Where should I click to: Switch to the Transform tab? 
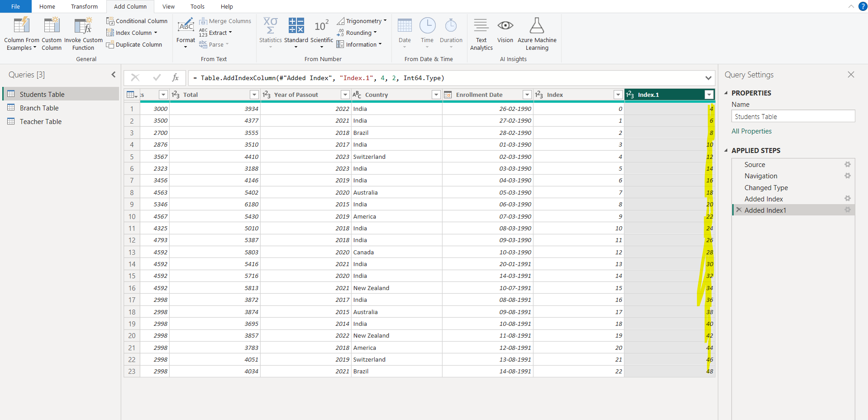click(84, 6)
